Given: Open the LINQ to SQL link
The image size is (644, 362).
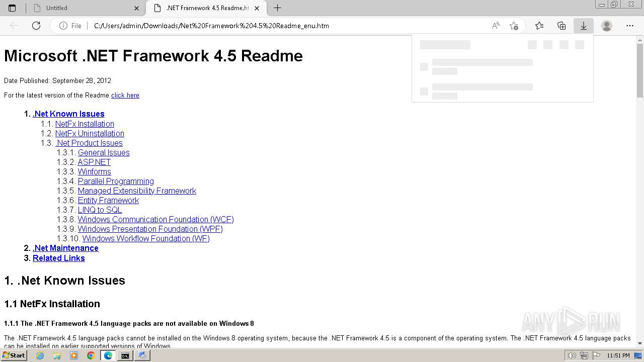Looking at the screenshot, I should click(x=100, y=210).
